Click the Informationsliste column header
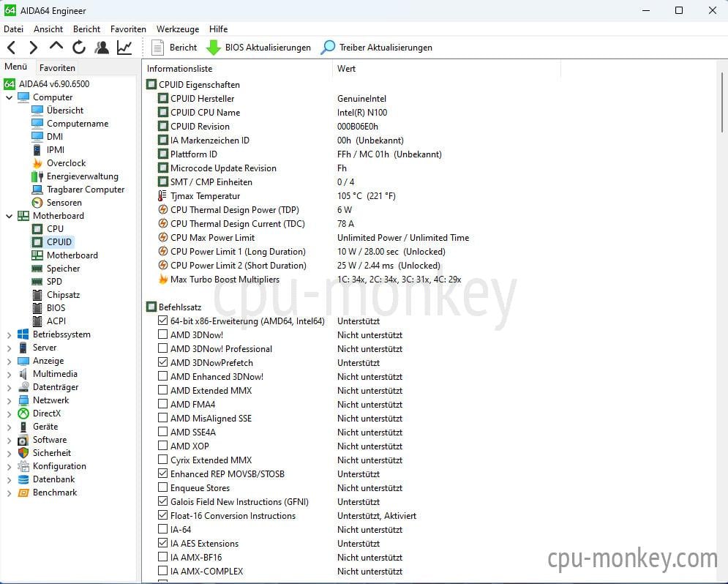Image resolution: width=728 pixels, height=584 pixels. [237, 69]
